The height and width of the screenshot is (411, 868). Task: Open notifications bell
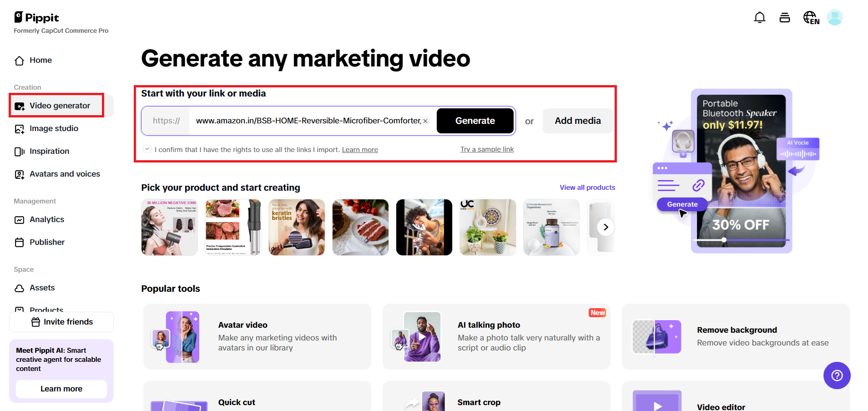(x=760, y=18)
